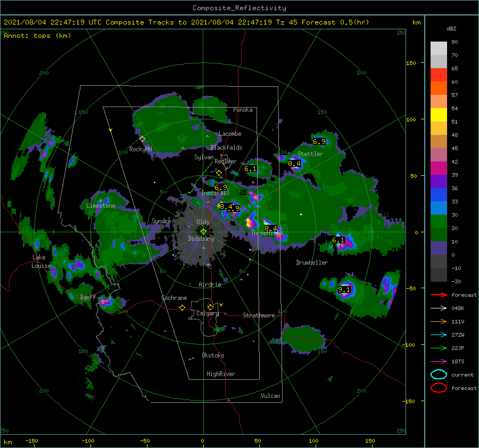This screenshot has height=448, width=479.
Task: Click the 6.1 storm top label northeast of Drumheller
Action: [x=338, y=240]
